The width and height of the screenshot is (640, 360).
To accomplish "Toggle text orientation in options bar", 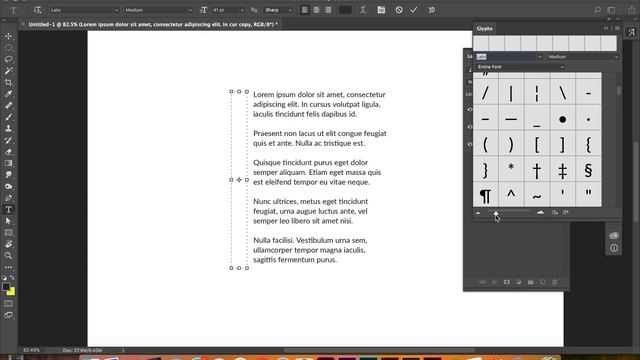I will [x=37, y=10].
